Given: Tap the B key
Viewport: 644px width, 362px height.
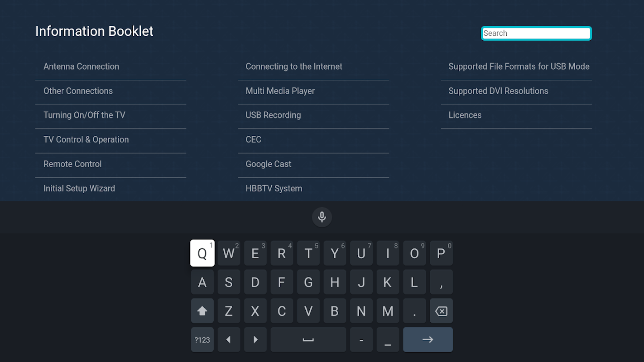Looking at the screenshot, I should click(335, 311).
